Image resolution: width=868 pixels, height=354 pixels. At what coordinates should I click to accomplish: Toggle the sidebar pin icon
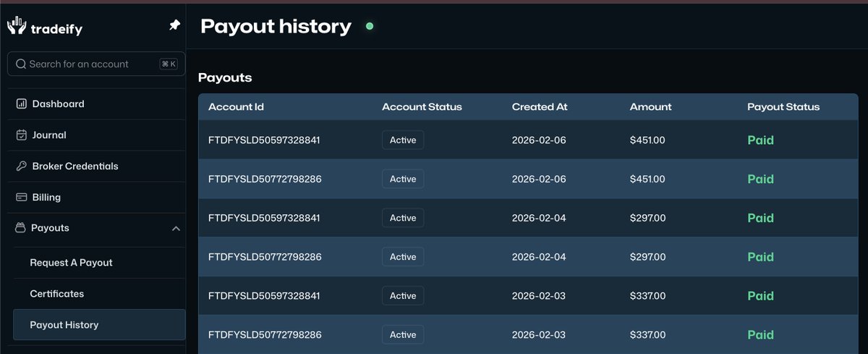tap(174, 25)
